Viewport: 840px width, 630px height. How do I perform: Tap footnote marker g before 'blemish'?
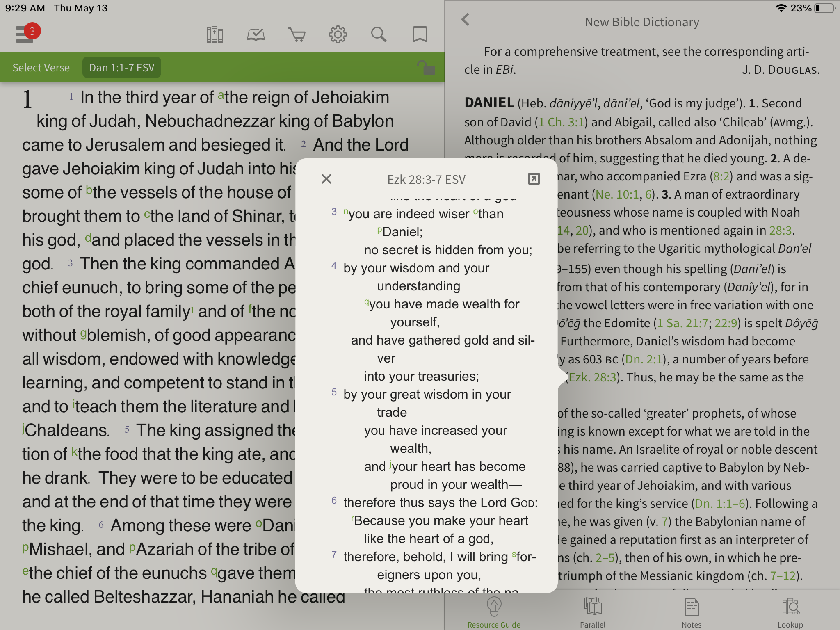tap(83, 334)
